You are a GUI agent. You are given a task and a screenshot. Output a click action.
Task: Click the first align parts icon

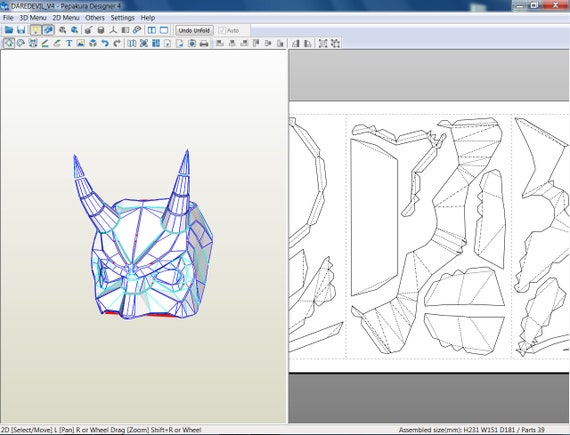click(x=220, y=43)
